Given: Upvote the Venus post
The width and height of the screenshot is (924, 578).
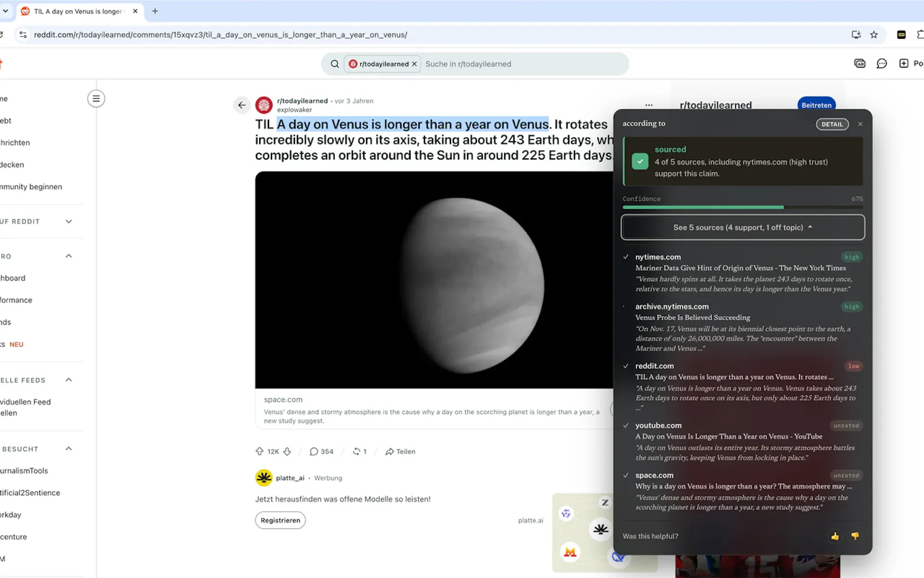Looking at the screenshot, I should pos(259,451).
